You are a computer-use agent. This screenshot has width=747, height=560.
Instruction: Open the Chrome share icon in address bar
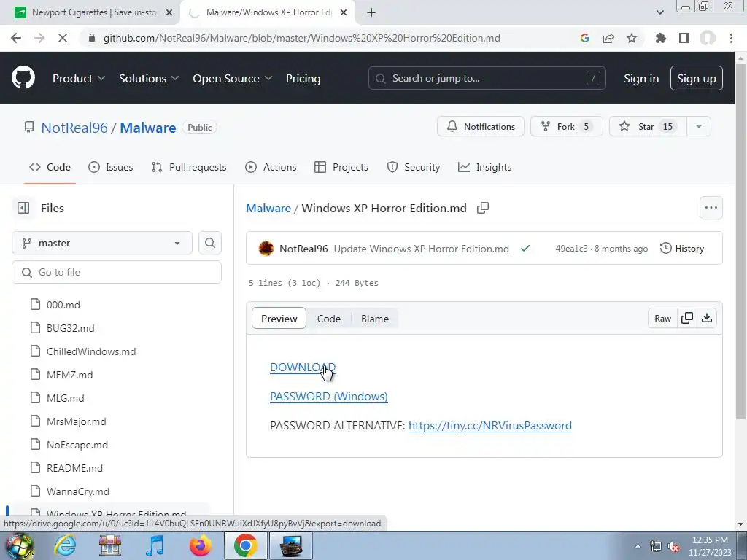tap(608, 38)
